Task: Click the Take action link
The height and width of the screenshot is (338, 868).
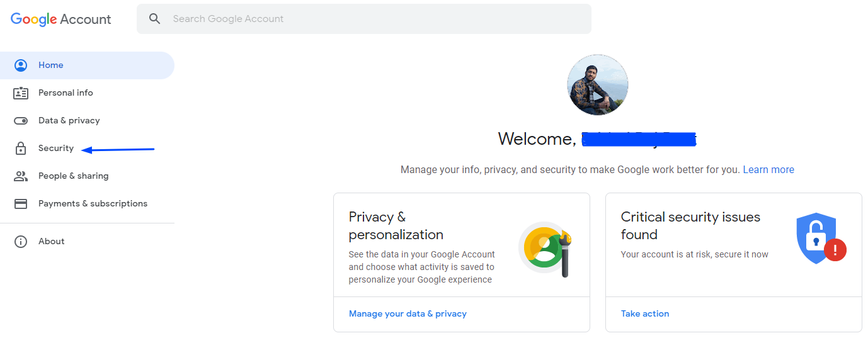Action: point(645,314)
